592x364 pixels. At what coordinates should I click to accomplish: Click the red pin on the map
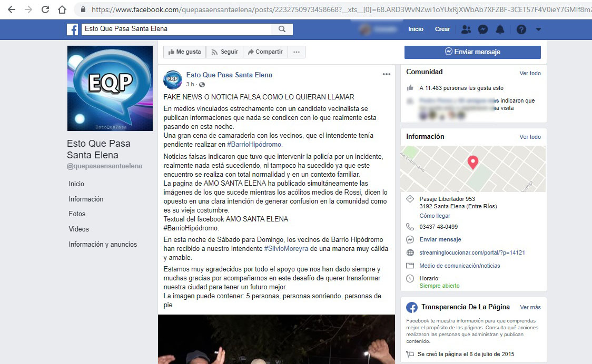click(x=472, y=163)
